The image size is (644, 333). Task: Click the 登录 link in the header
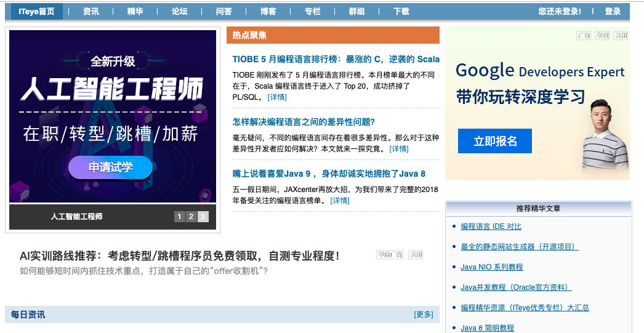click(x=613, y=12)
